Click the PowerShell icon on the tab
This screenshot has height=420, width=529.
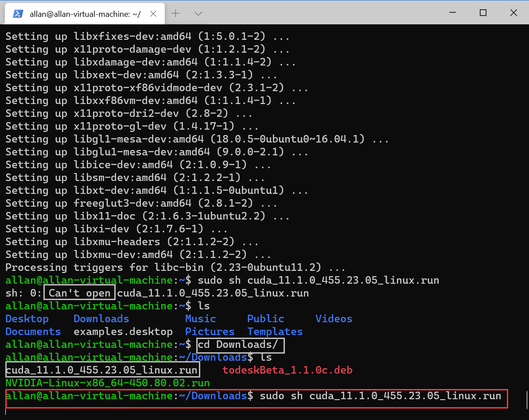click(18, 14)
